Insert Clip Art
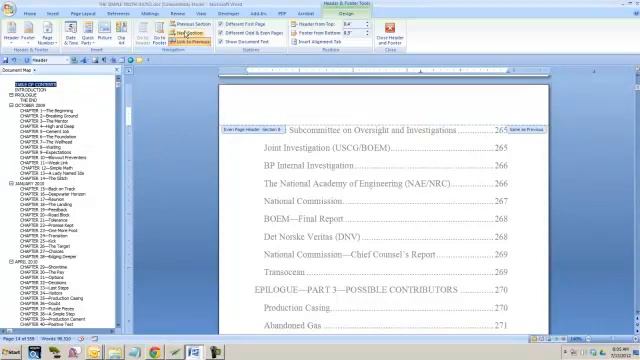The width and height of the screenshot is (640, 360). pos(121,33)
